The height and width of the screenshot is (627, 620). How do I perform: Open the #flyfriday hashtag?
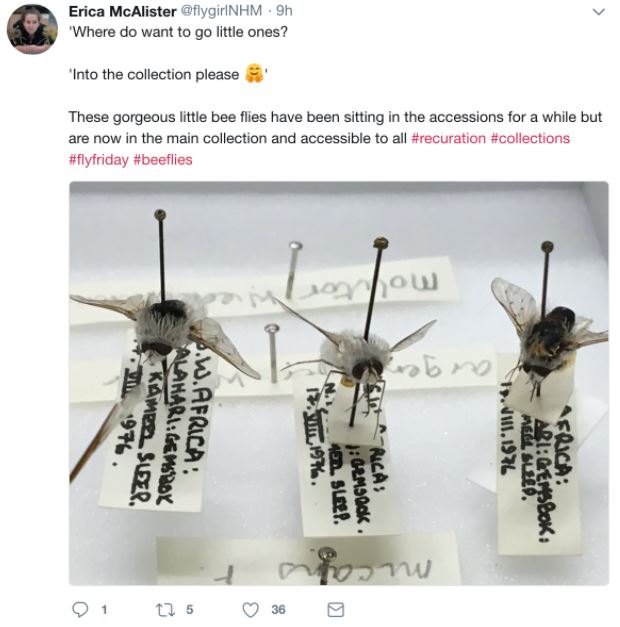98,160
